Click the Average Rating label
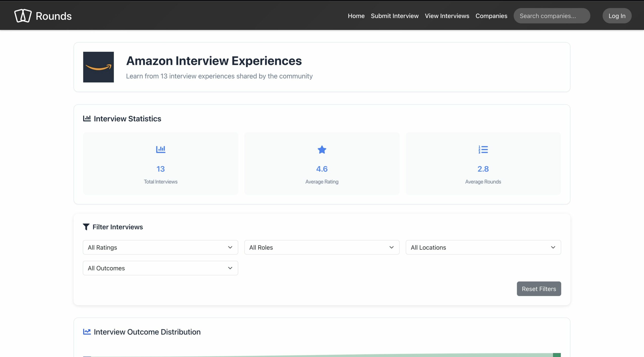Screen dimensions: 644x357 point(322,182)
